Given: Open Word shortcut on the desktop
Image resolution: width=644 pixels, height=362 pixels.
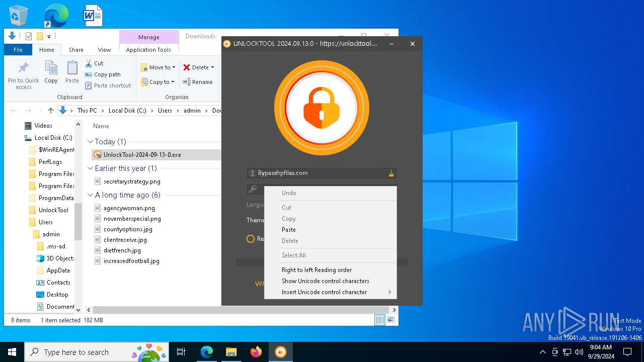Looking at the screenshot, I should (x=93, y=15).
